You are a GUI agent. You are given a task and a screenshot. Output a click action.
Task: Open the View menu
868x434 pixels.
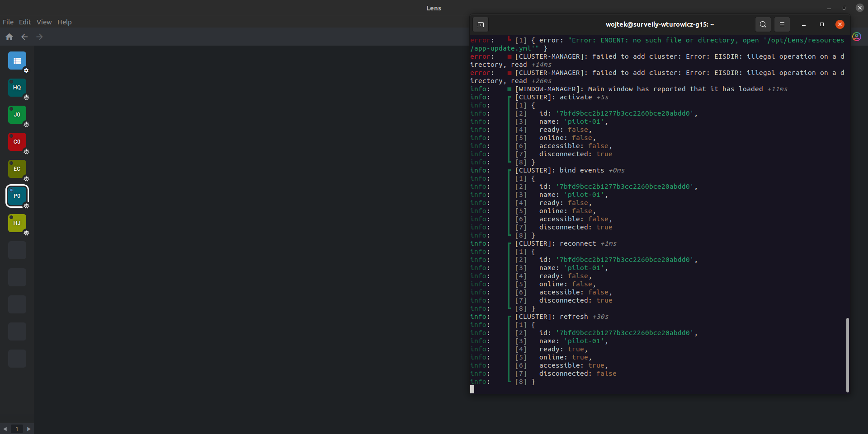[44, 22]
